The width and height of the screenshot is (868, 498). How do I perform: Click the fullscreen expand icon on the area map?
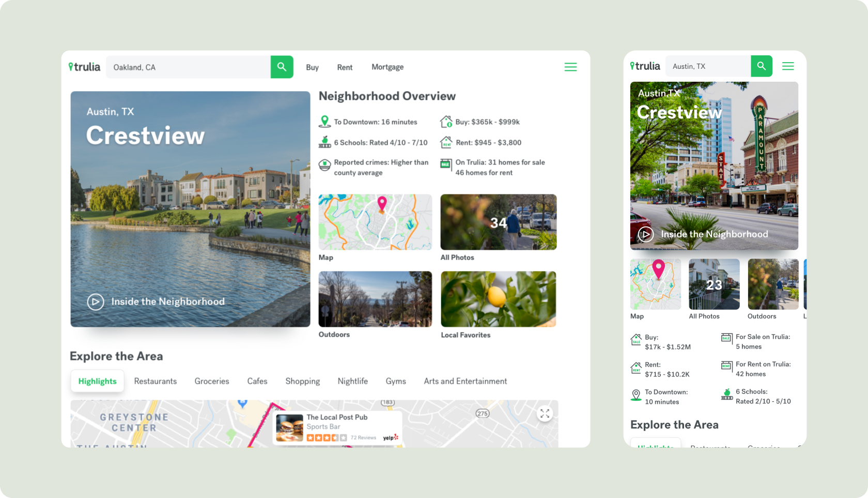[545, 413]
